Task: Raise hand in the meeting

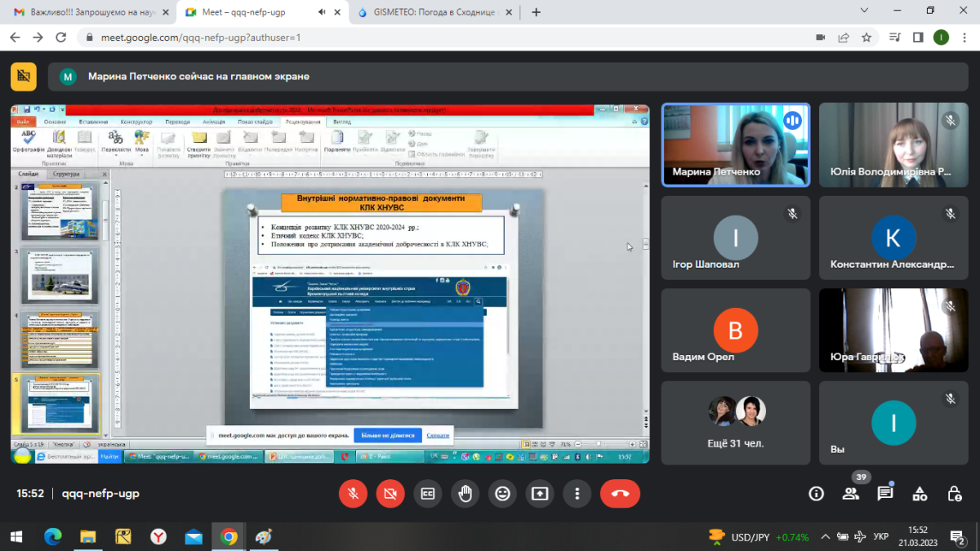Action: pos(465,494)
